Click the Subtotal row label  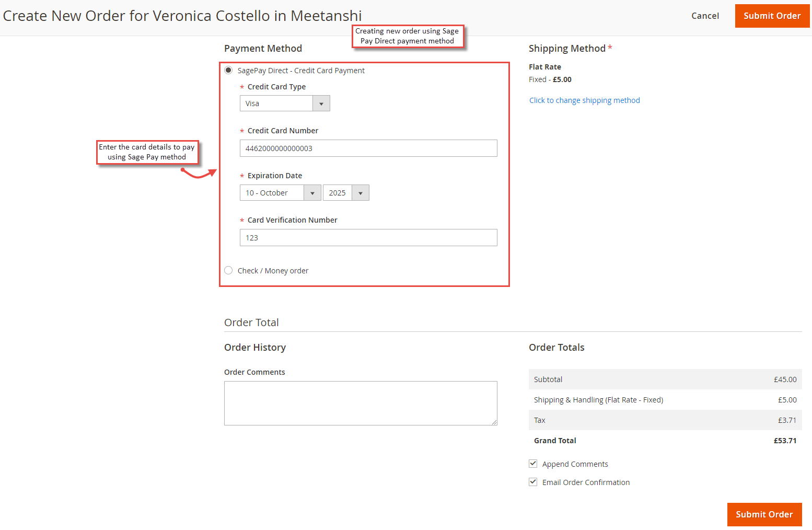pyautogui.click(x=548, y=379)
